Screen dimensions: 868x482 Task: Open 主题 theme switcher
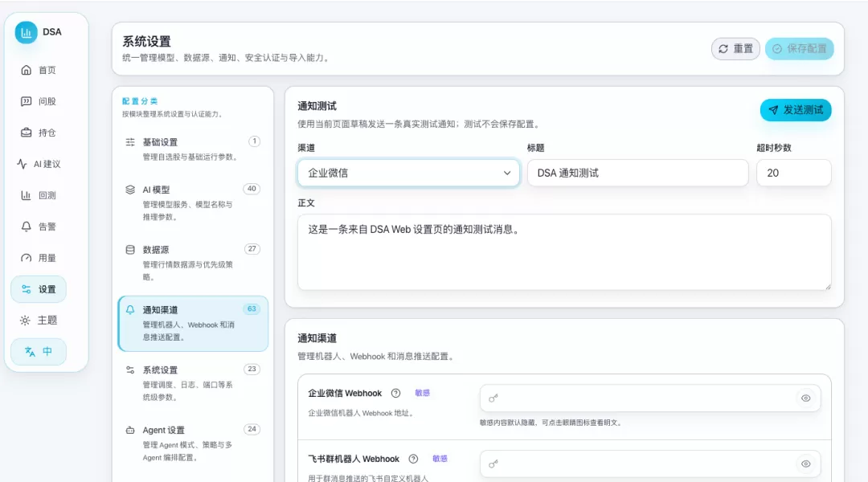click(x=39, y=321)
